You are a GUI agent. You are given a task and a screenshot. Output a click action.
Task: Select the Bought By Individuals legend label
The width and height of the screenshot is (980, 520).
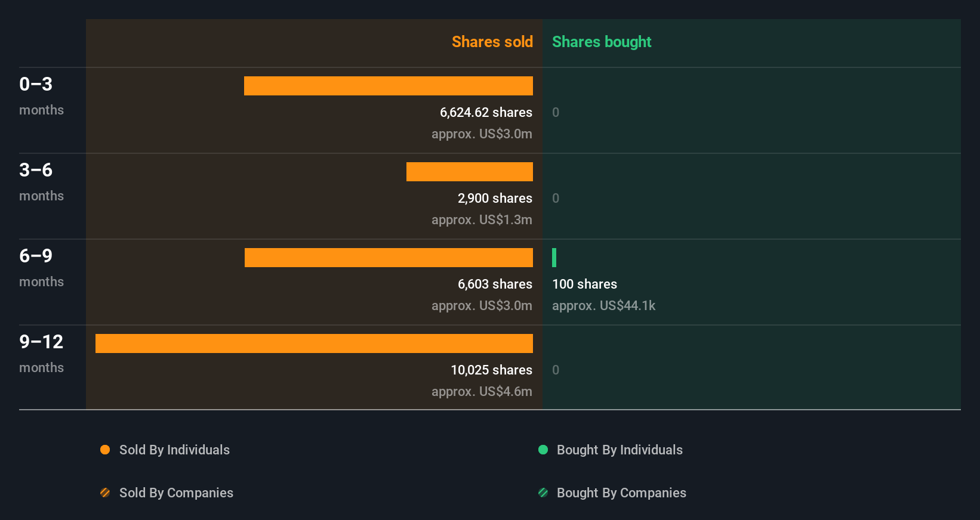point(620,450)
